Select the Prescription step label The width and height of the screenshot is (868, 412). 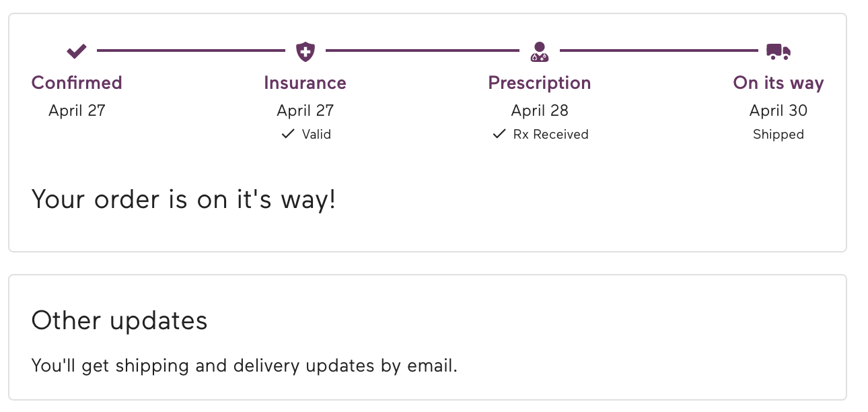tap(540, 83)
